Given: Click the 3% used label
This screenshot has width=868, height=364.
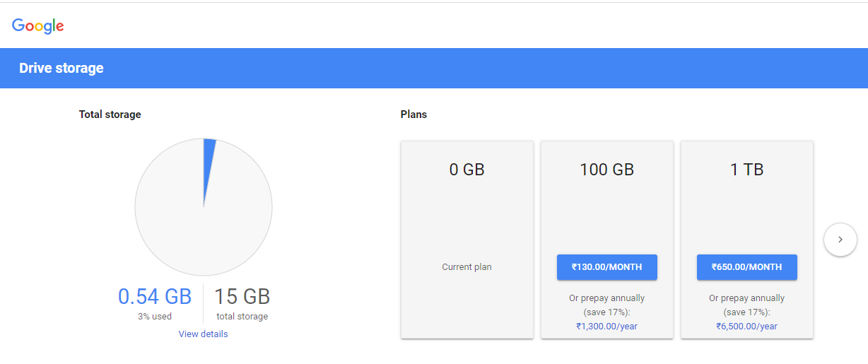Looking at the screenshot, I should (x=155, y=317).
